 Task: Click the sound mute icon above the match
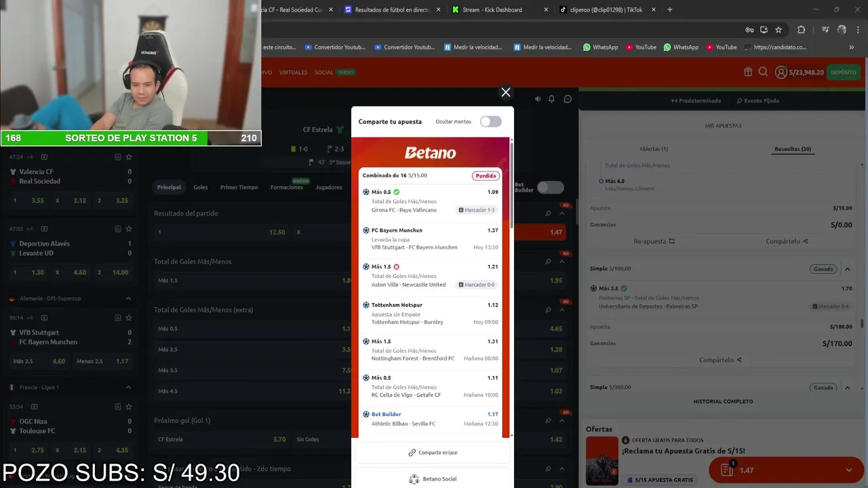pos(538,99)
